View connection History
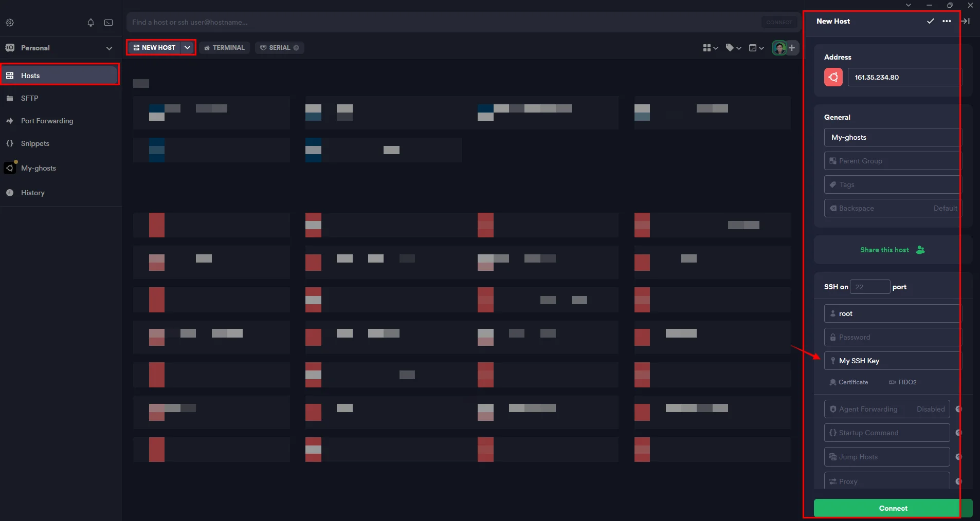Image resolution: width=980 pixels, height=521 pixels. click(32, 193)
